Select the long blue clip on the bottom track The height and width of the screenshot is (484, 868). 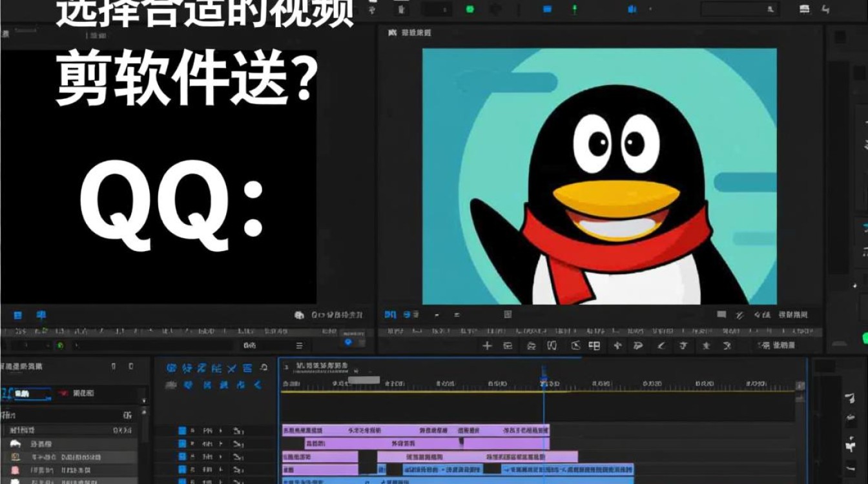459,480
